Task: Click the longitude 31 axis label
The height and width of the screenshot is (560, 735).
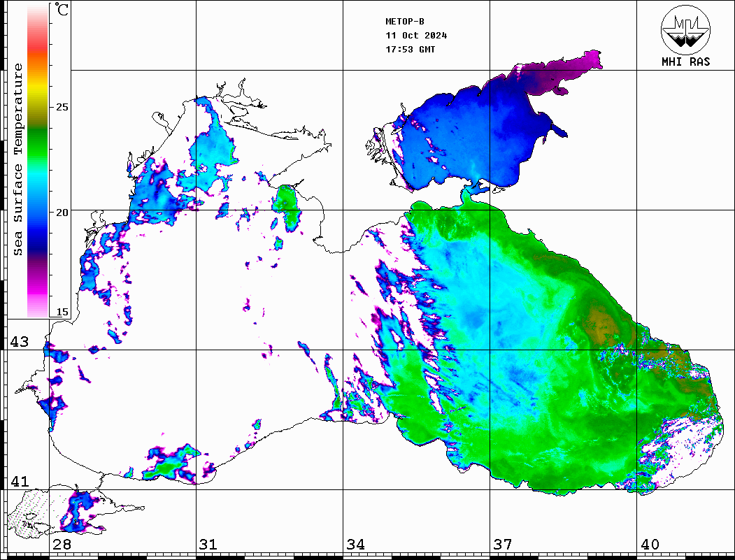Action: coord(208,545)
